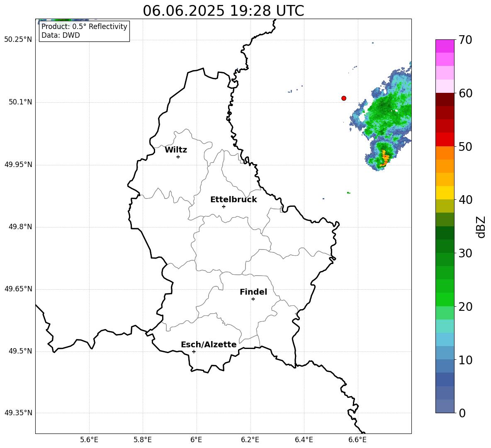
Task: Click the Wiltz location cross marker
Action: coord(178,157)
